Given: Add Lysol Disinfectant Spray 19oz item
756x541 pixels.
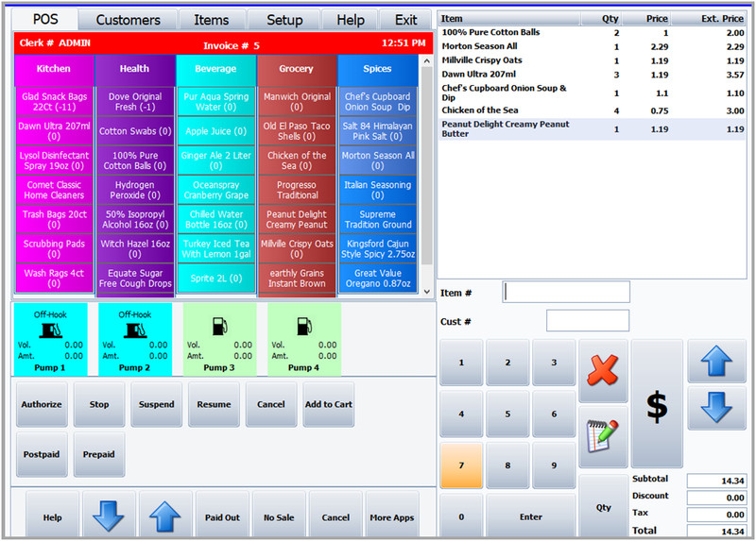Looking at the screenshot, I should click(x=54, y=161).
